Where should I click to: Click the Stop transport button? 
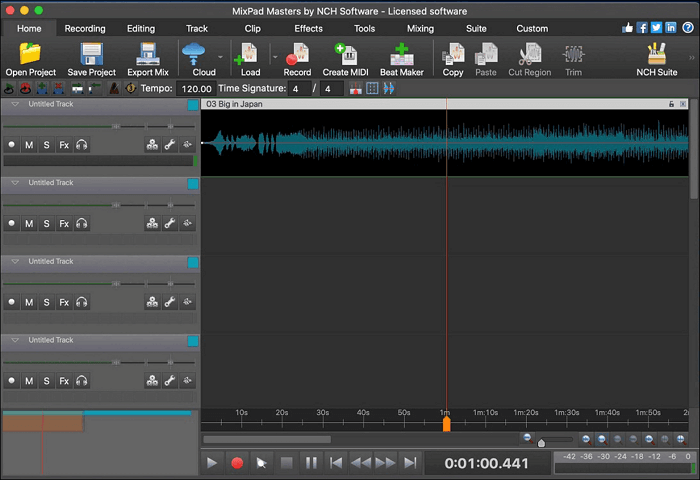(x=286, y=463)
